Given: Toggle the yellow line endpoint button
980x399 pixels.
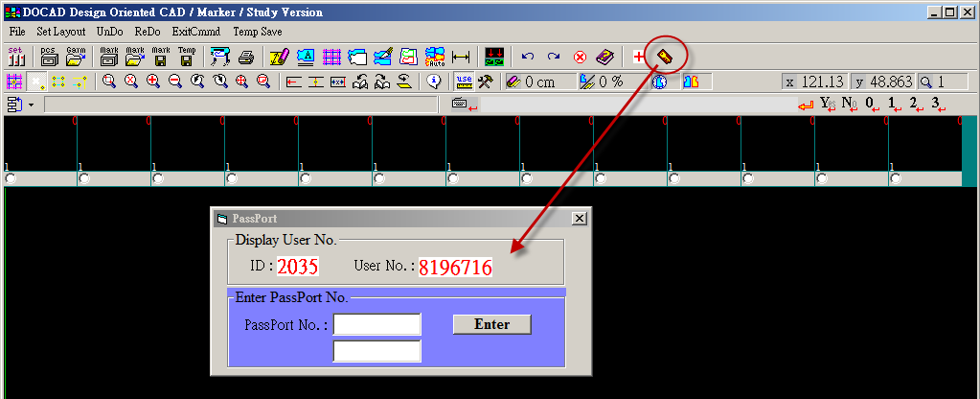Looking at the screenshot, I should 80,82.
